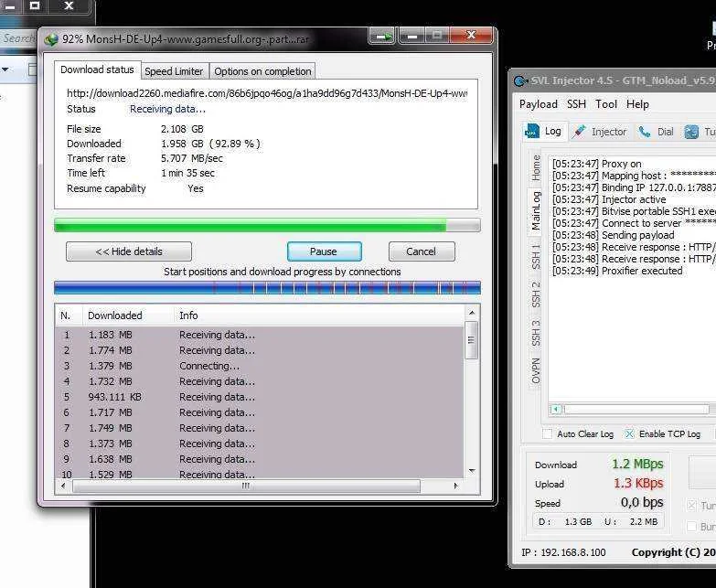Click the green arrow button in download title bar

point(382,36)
